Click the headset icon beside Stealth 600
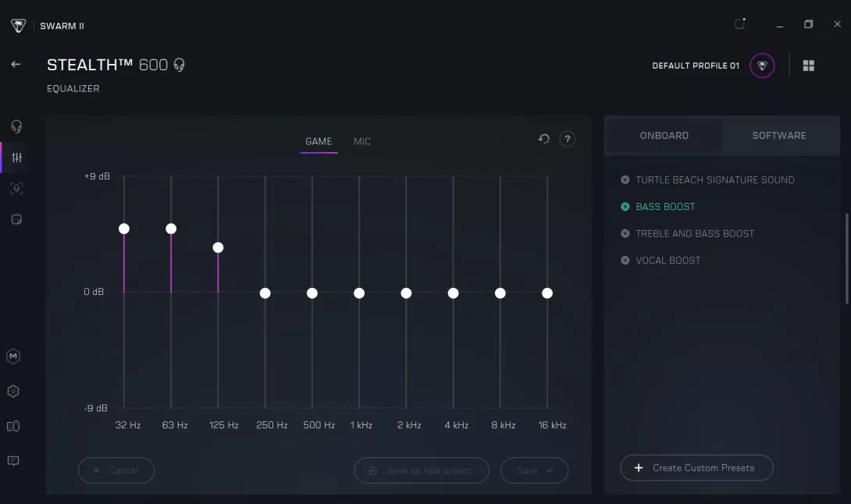The height and width of the screenshot is (504, 851). pos(179,65)
